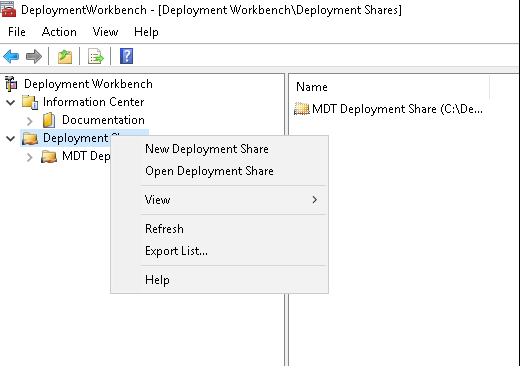Click the blue Help question mark icon
Screen dimensions: 520x366
pos(126,56)
